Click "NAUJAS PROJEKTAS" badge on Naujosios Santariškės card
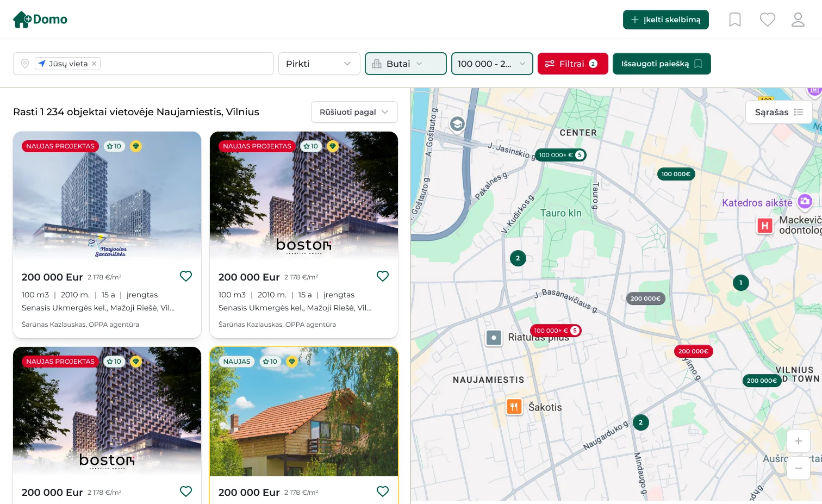The height and width of the screenshot is (504, 822). point(60,146)
